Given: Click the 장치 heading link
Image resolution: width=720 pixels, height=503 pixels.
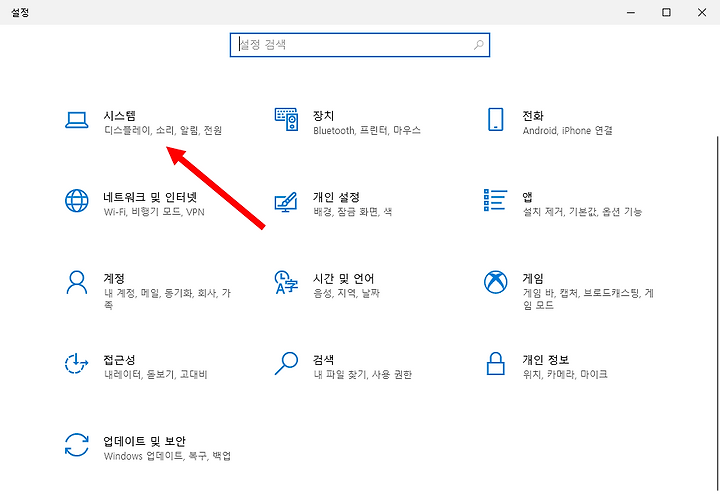Looking at the screenshot, I should coord(323,116).
